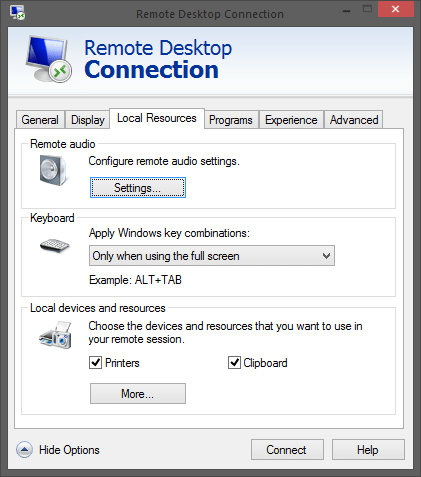Go to the Experience tab

(291, 120)
